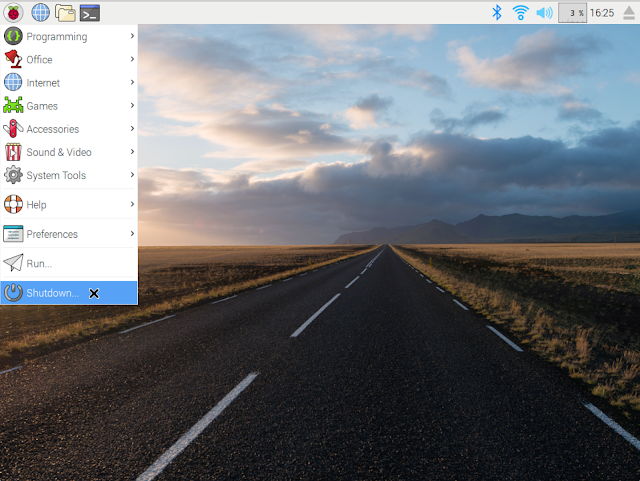Open the Bluetooth tray icon

tap(496, 13)
